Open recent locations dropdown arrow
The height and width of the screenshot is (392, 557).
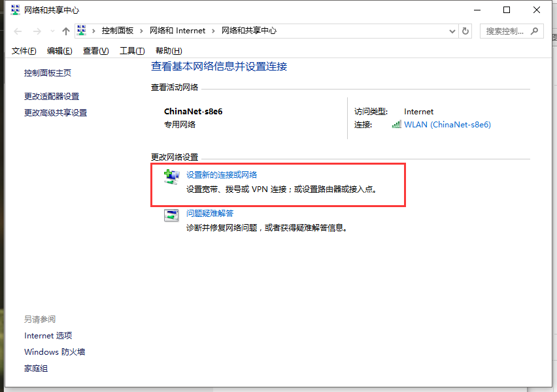(52, 31)
